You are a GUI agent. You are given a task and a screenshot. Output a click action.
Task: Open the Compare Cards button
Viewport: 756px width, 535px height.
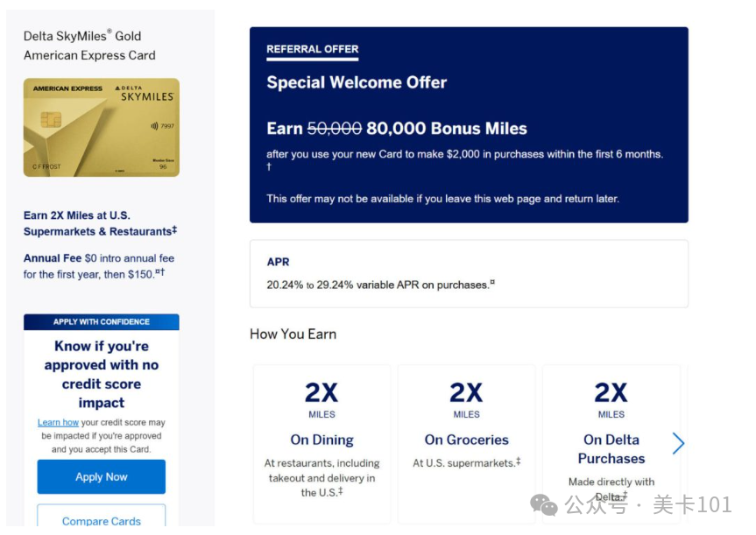pos(102,517)
